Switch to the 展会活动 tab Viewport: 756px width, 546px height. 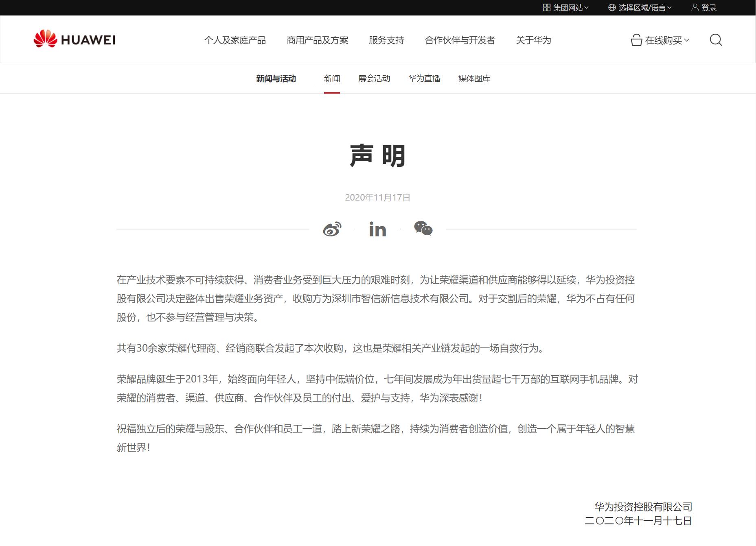pyautogui.click(x=374, y=79)
